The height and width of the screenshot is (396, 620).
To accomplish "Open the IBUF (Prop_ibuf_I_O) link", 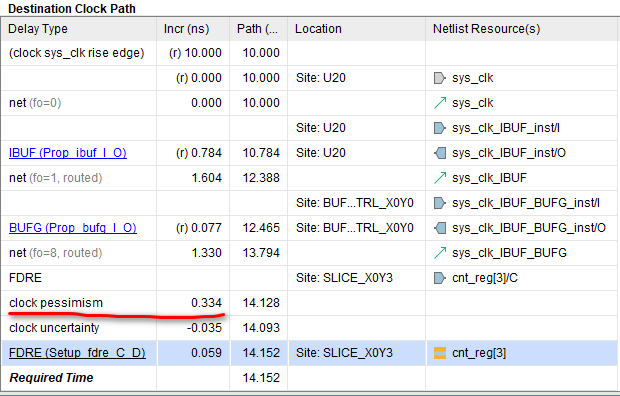I will [68, 153].
